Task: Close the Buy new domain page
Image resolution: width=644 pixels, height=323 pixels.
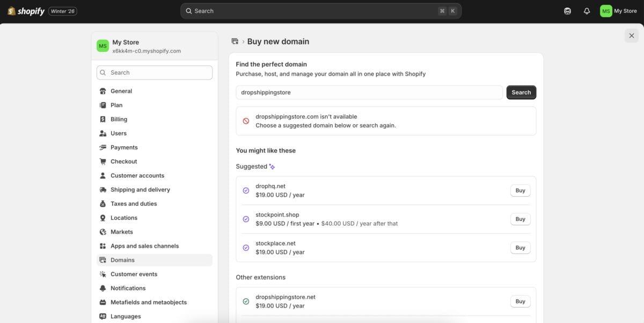Action: coord(631,35)
